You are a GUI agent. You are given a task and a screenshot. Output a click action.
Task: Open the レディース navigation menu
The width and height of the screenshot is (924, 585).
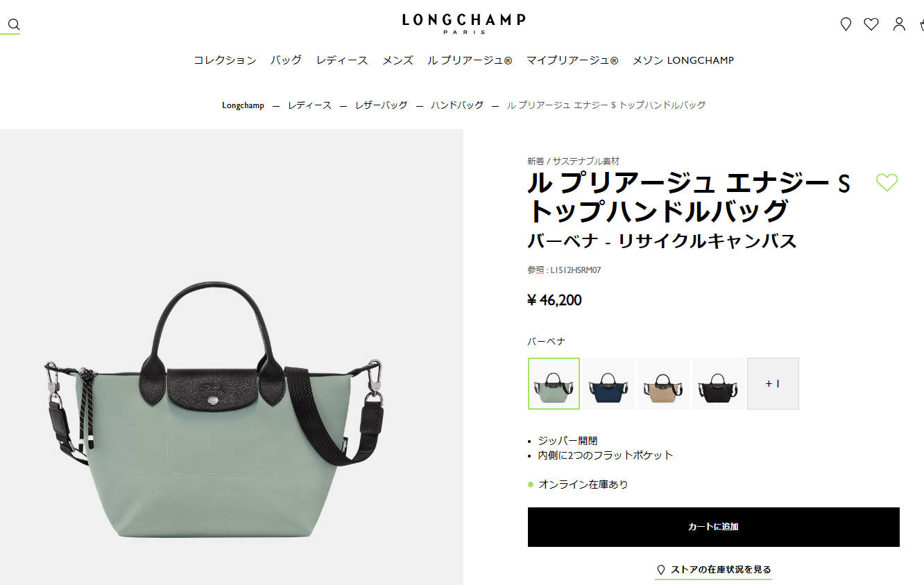click(x=342, y=60)
